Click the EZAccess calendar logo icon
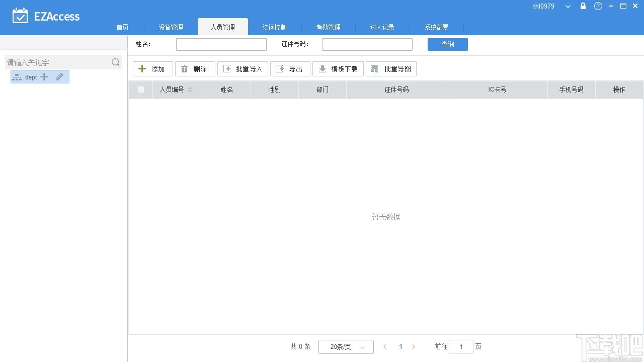 click(20, 16)
